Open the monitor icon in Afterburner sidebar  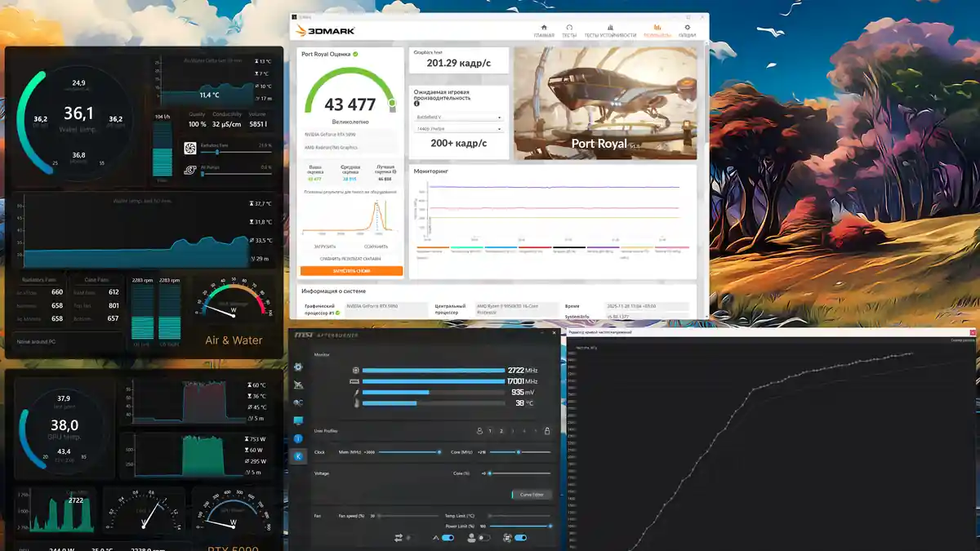pyautogui.click(x=298, y=420)
